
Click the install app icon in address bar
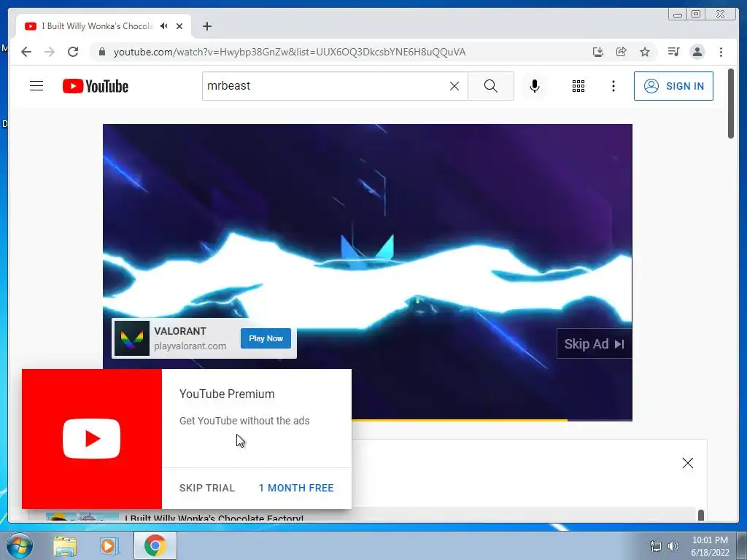pos(598,52)
